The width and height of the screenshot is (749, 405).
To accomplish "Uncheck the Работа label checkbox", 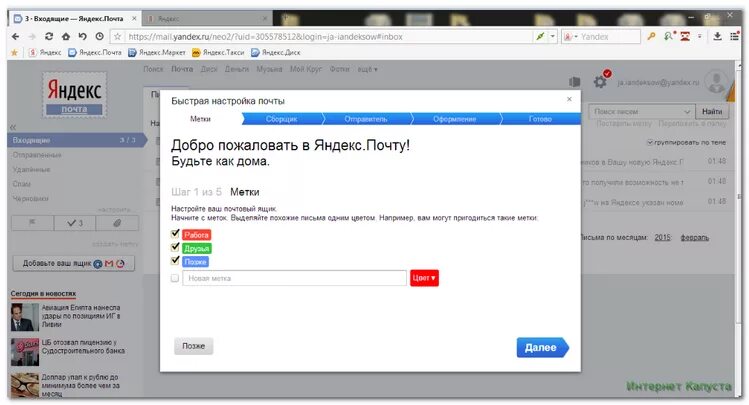I will pos(175,234).
